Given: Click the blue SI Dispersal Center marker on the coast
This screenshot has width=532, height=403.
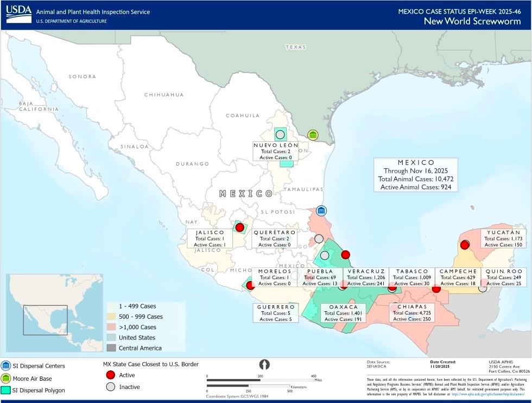Looking at the screenshot, I should tap(321, 211).
